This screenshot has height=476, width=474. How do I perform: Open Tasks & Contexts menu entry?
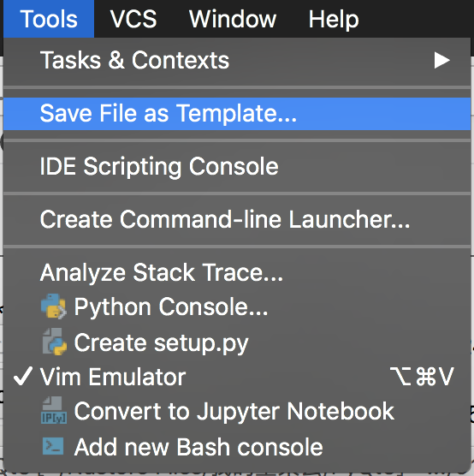pos(237,60)
